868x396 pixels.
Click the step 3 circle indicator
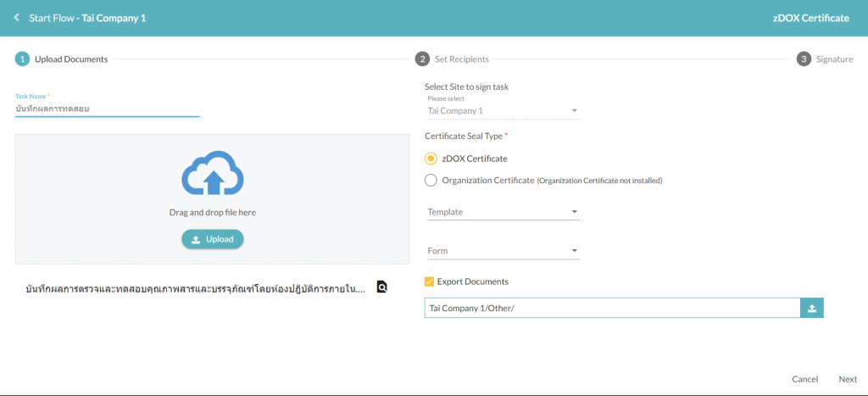coord(804,59)
